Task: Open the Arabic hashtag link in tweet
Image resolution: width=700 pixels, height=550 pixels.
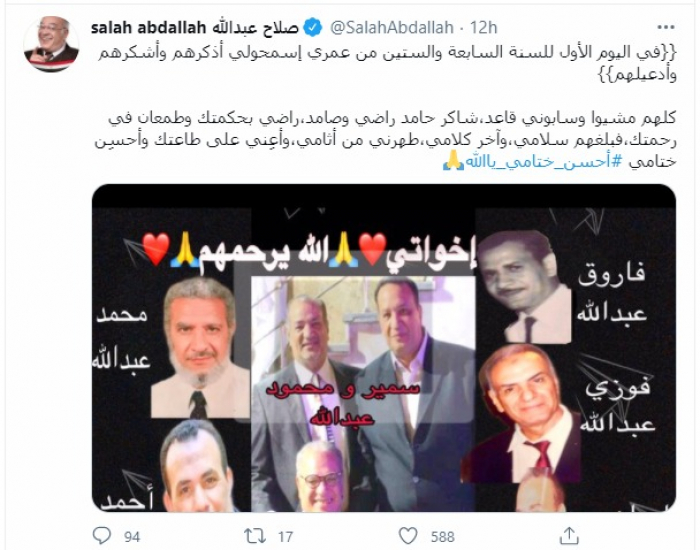Action: (544, 162)
